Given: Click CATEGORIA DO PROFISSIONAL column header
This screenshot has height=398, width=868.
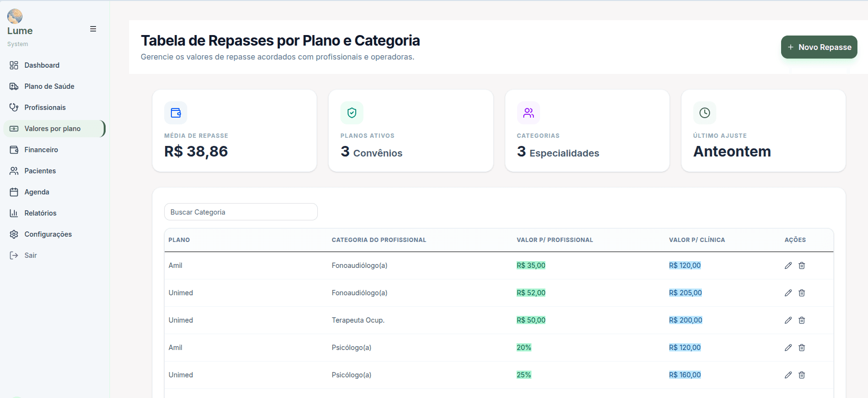Looking at the screenshot, I should click(x=379, y=240).
